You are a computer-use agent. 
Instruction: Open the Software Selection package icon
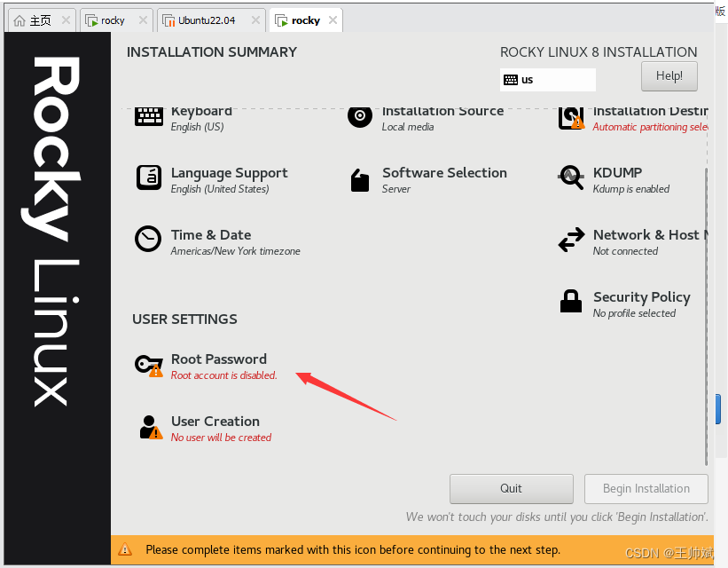pyautogui.click(x=360, y=180)
